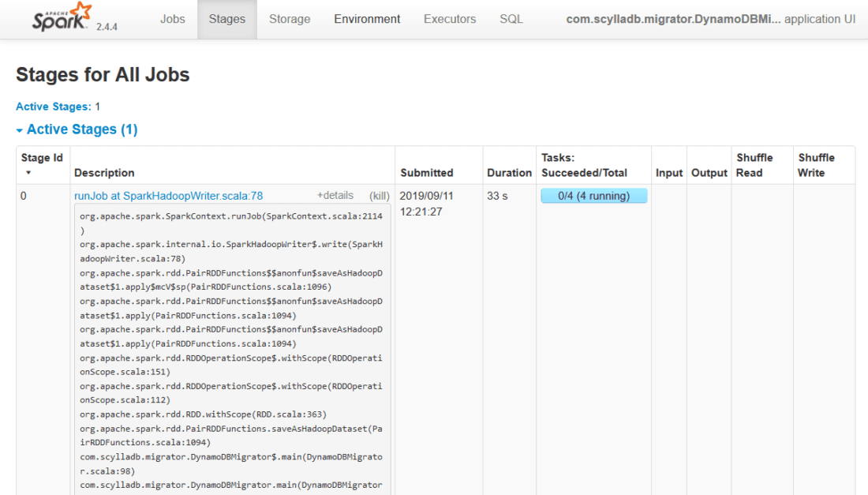
Task: Sort table by Shuffle Write header
Action: coord(816,165)
